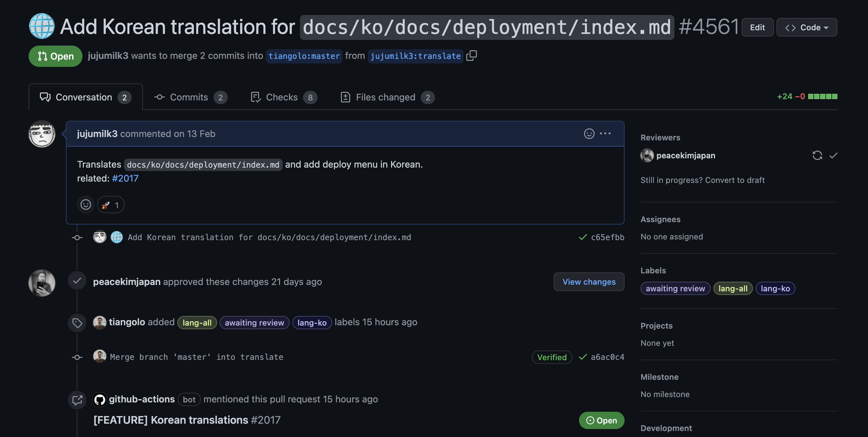
Task: Re-request review from peacekimjapan
Action: point(817,155)
